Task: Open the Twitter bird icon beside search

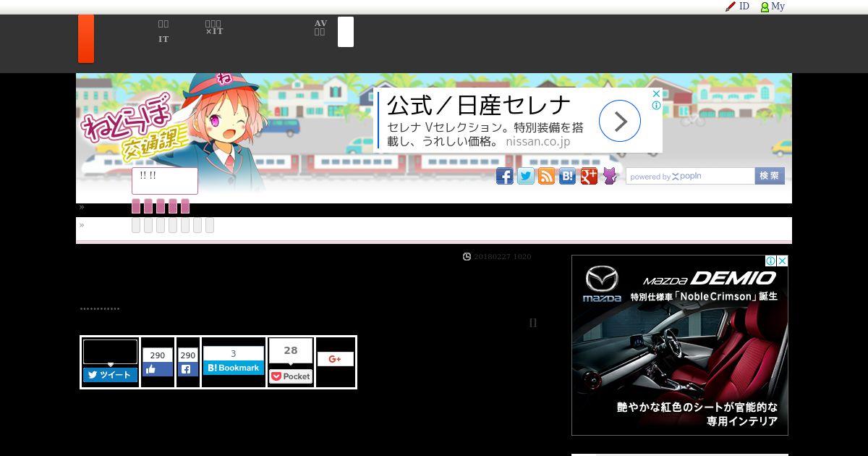Action: (526, 176)
